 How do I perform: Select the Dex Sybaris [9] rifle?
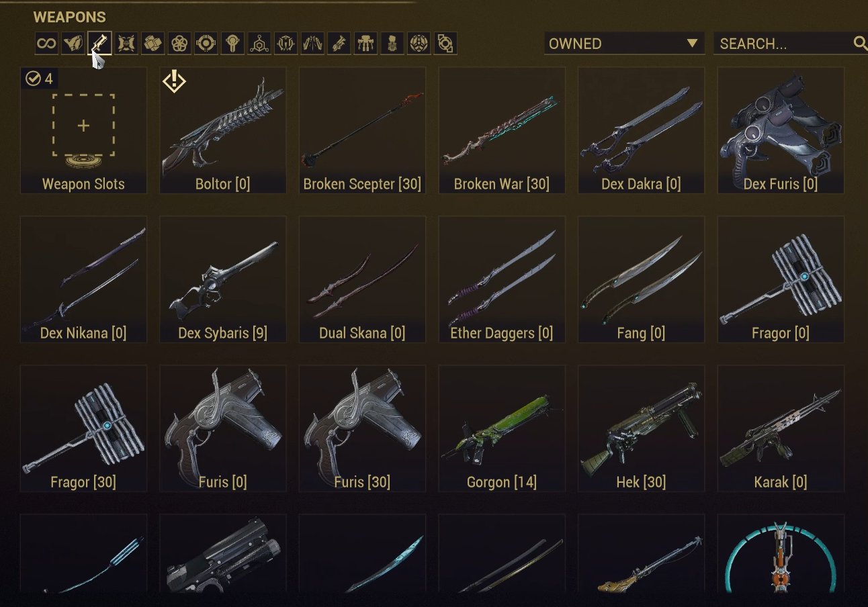[x=223, y=279]
